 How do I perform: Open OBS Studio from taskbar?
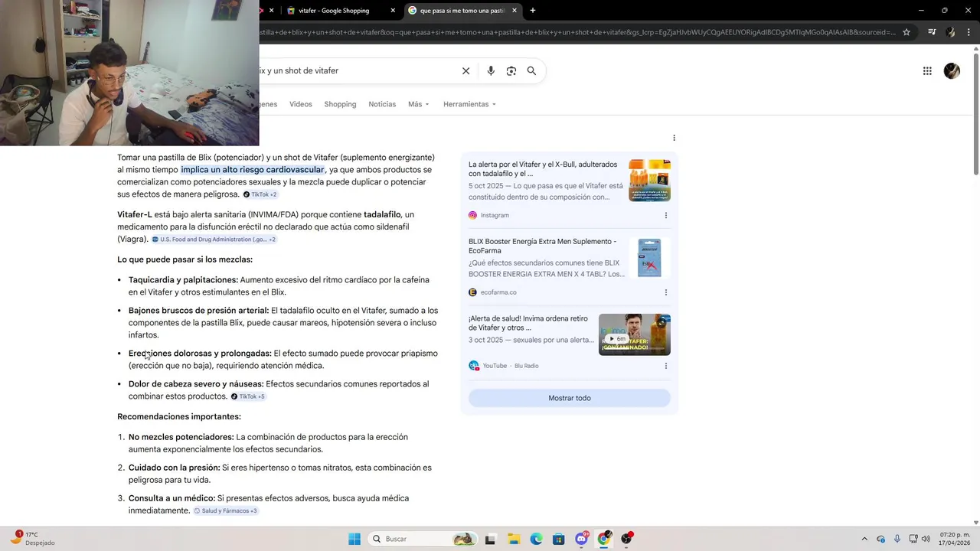click(627, 539)
